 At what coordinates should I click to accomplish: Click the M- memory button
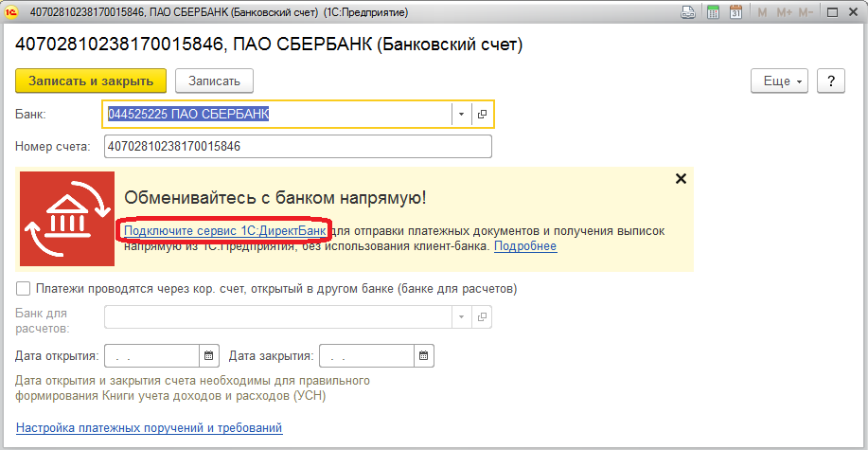click(806, 12)
